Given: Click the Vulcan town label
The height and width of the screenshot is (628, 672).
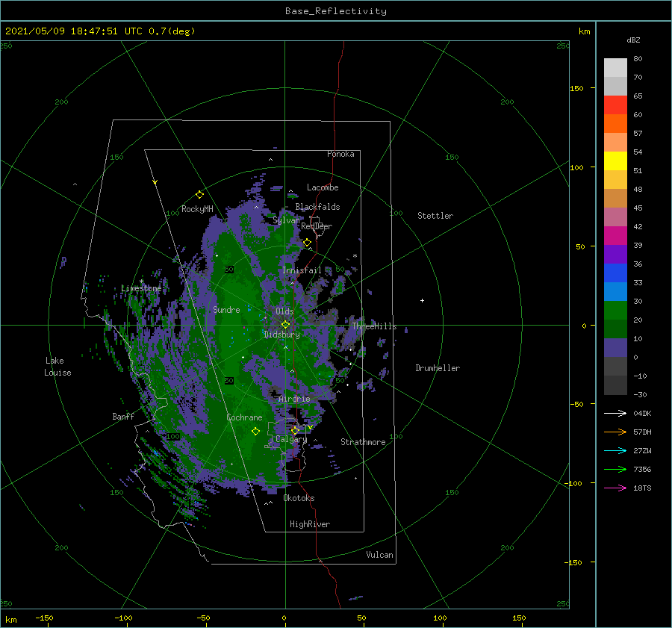Looking at the screenshot, I should (379, 555).
